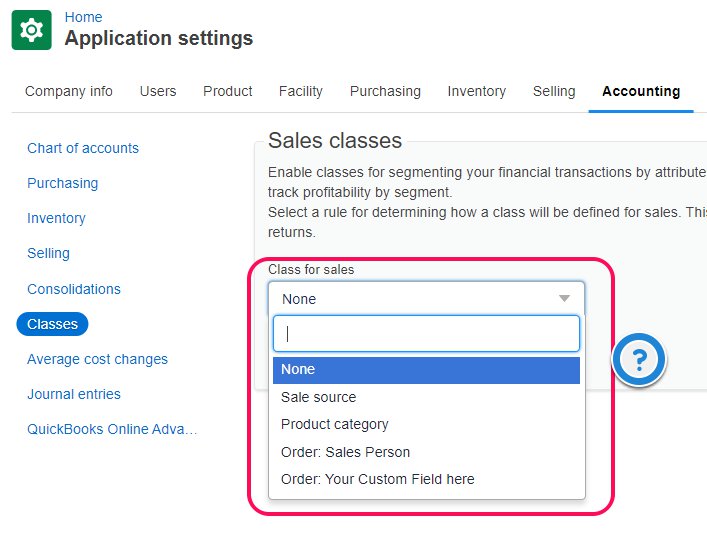Image resolution: width=707 pixels, height=544 pixels.
Task: Open the blue help question mark
Action: (640, 360)
